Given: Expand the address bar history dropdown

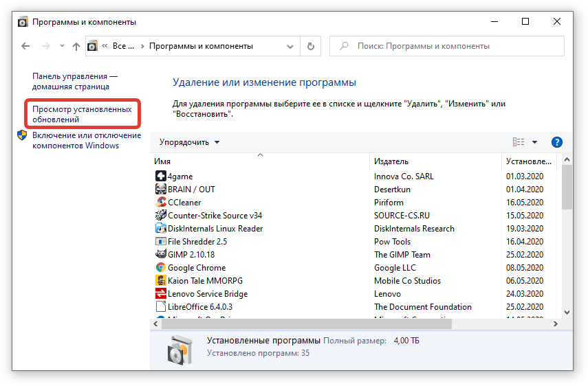Looking at the screenshot, I should (290, 47).
